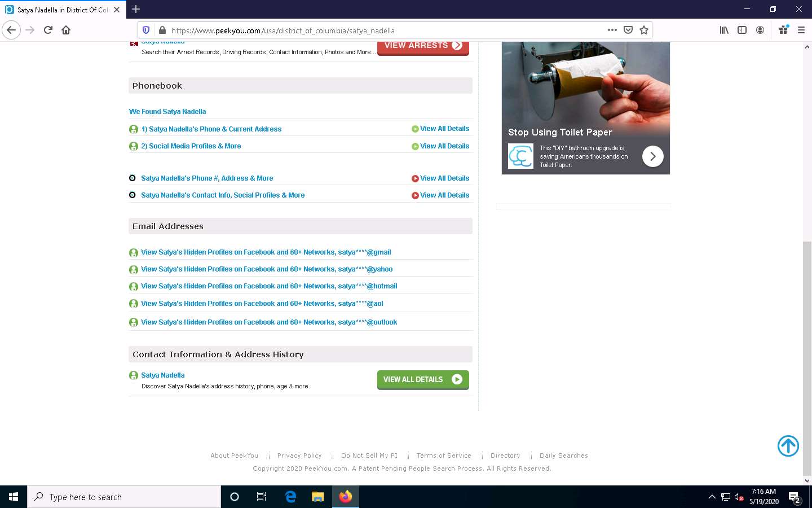Viewport: 812px width, 508px height.
Task: Save page to Pocket
Action: coord(628,30)
